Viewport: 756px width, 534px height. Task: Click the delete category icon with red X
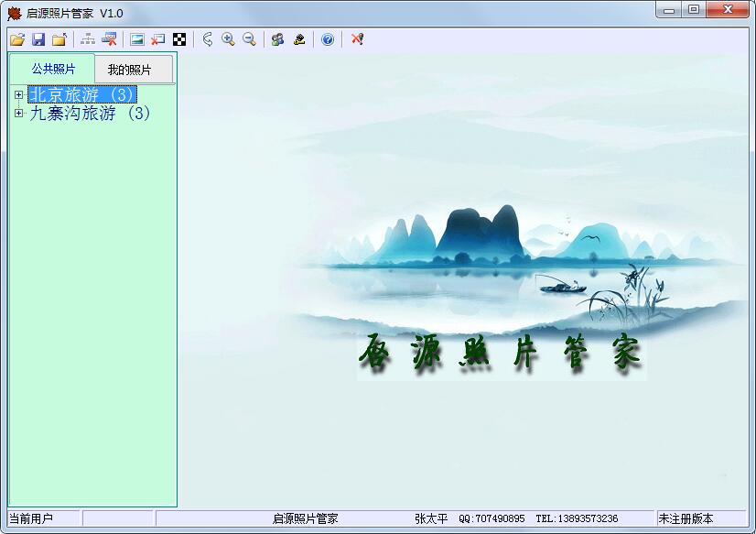(x=110, y=39)
